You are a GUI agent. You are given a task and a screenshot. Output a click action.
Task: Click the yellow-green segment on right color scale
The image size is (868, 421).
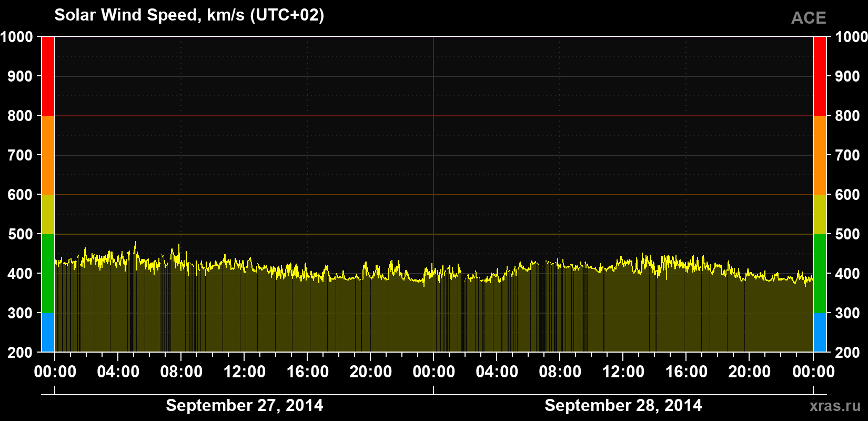tap(820, 214)
